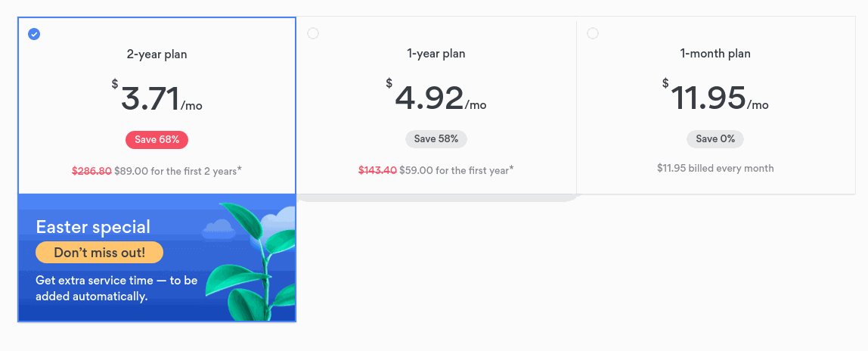Screen dimensions: 868x351
Task: Click the extra service time description text
Action: tap(116, 288)
